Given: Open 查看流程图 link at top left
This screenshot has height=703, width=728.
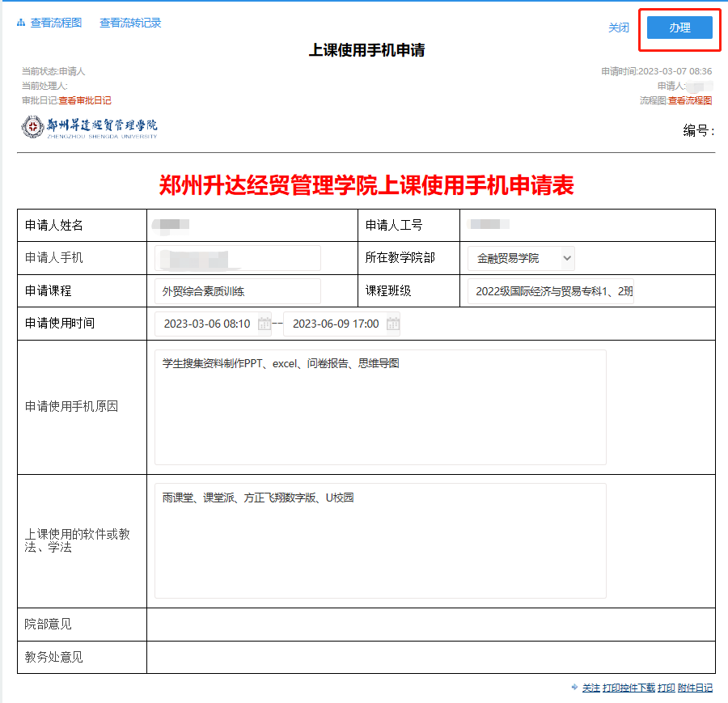Looking at the screenshot, I should (x=56, y=23).
